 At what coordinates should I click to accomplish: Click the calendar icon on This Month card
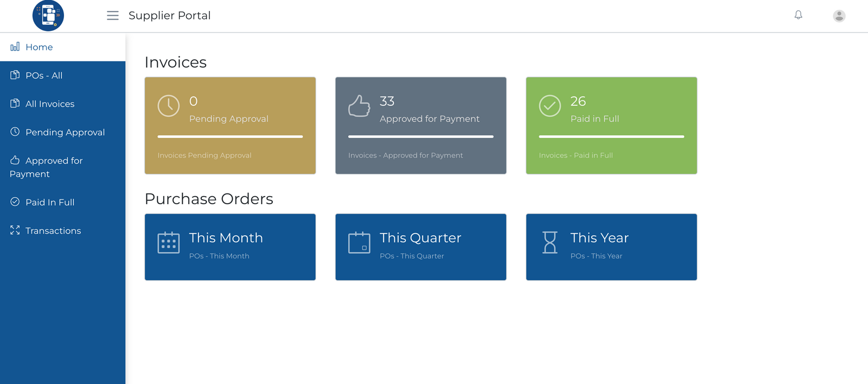[x=169, y=243]
